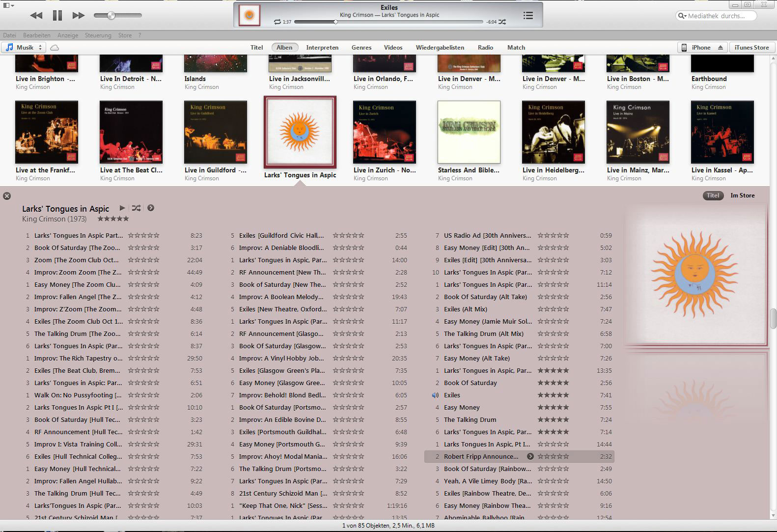Click the 'Islands' album title
This screenshot has height=532, width=777.
click(x=195, y=79)
